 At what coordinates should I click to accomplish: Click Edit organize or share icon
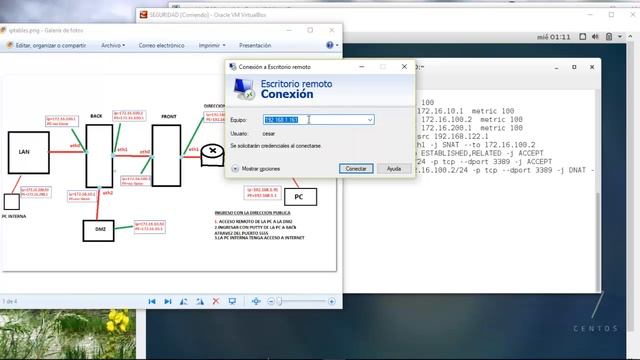click(9, 45)
